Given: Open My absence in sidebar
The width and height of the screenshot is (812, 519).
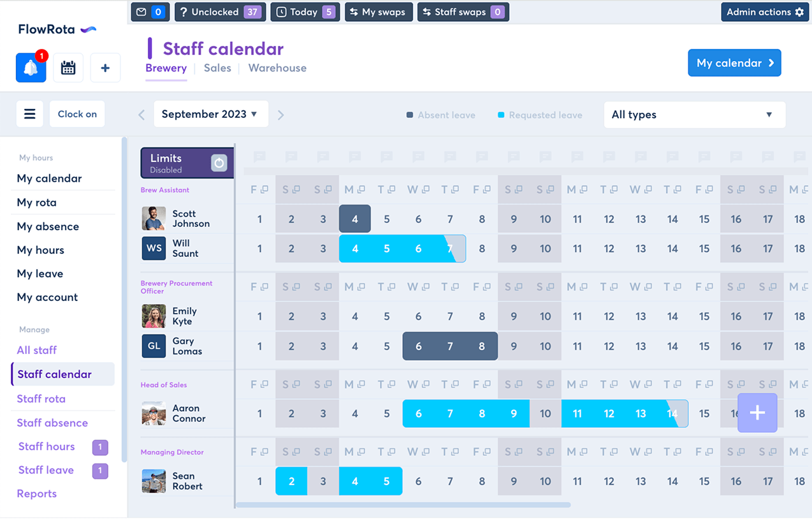Looking at the screenshot, I should pyautogui.click(x=48, y=226).
